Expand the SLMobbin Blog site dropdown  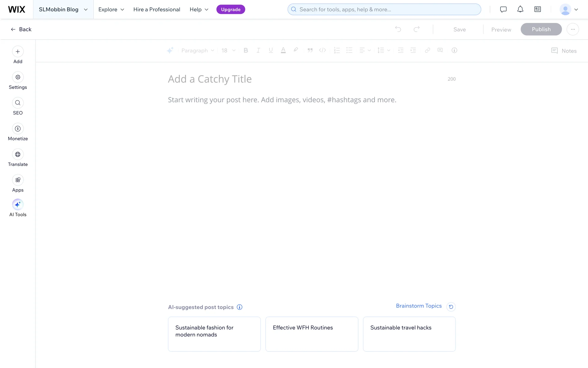[x=63, y=10]
